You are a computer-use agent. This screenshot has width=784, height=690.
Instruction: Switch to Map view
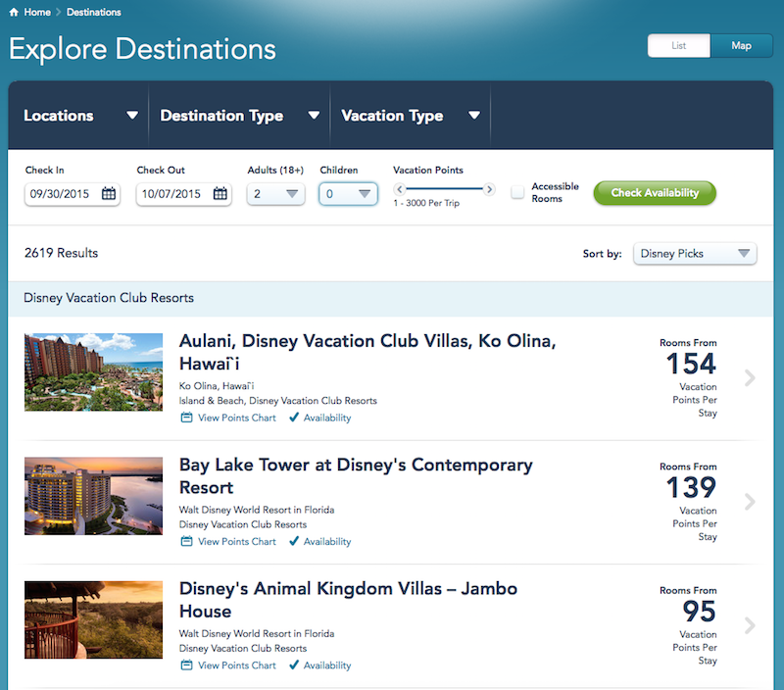pos(742,45)
